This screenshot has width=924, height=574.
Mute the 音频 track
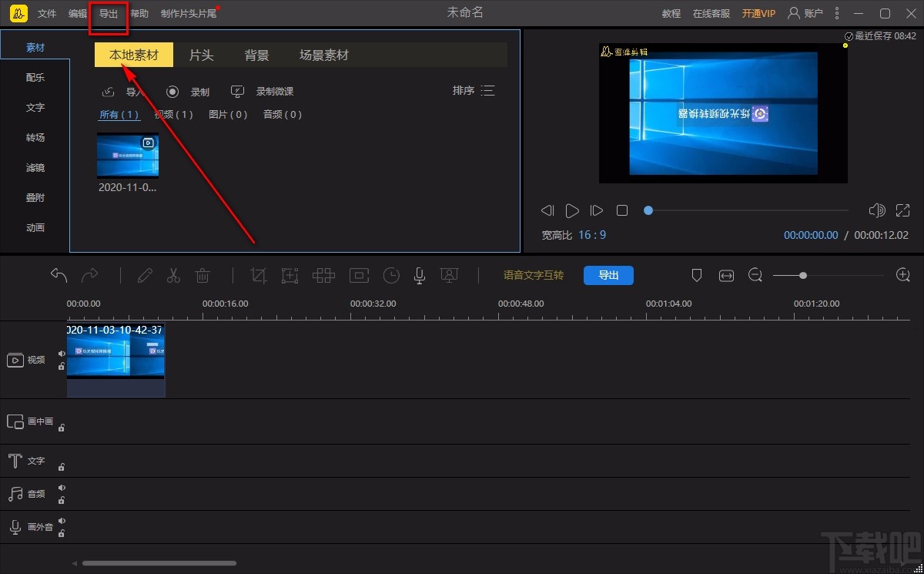[62, 488]
